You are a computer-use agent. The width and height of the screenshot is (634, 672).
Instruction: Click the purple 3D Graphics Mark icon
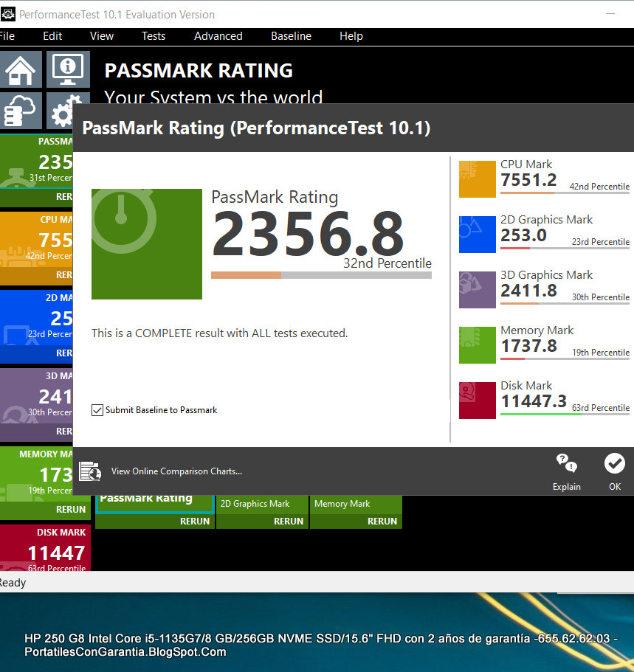pos(477,290)
